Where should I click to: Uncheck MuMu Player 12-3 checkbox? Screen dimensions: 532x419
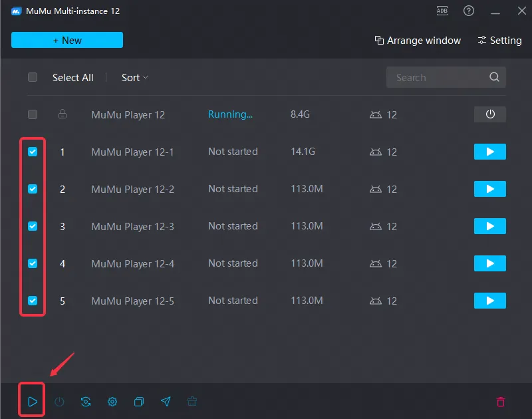33,226
